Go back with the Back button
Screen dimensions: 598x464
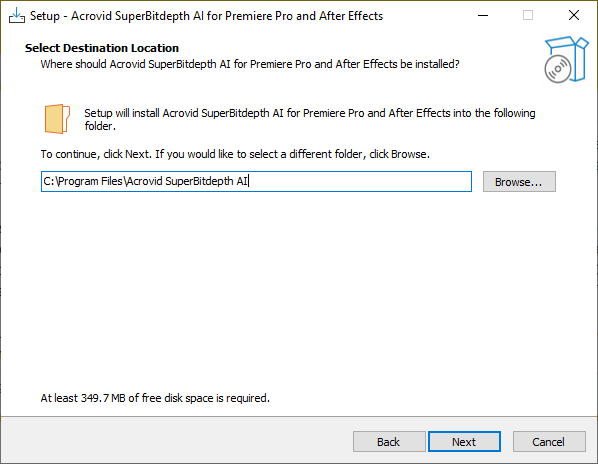click(x=389, y=442)
